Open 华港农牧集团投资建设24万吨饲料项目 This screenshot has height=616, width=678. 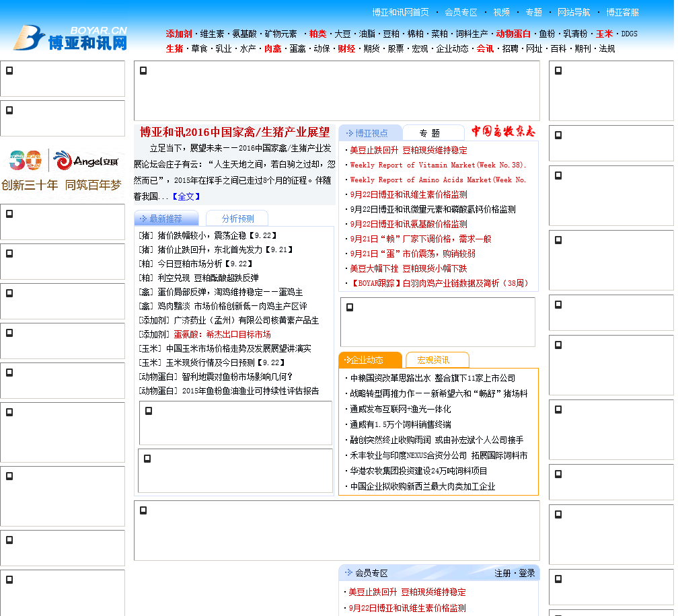tap(418, 471)
